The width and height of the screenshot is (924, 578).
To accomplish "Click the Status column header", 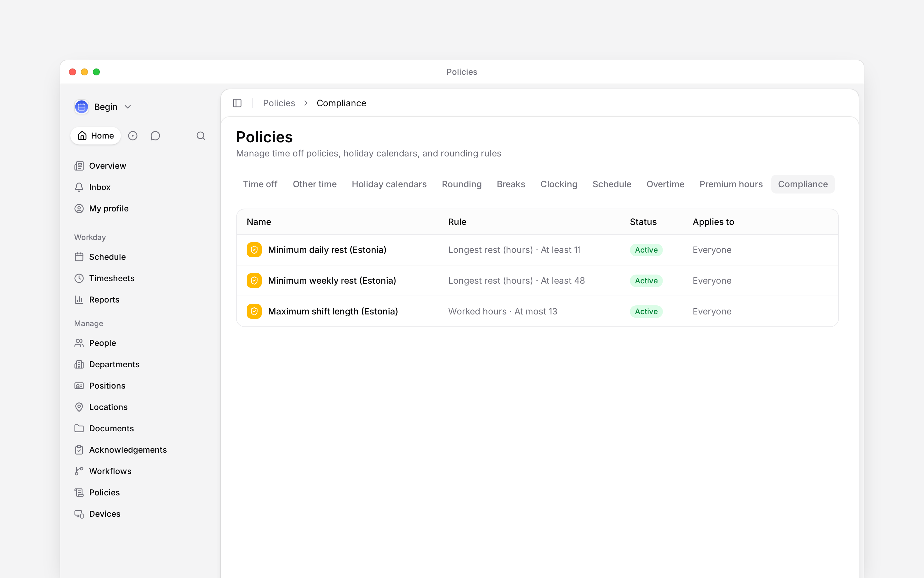I will pos(643,222).
